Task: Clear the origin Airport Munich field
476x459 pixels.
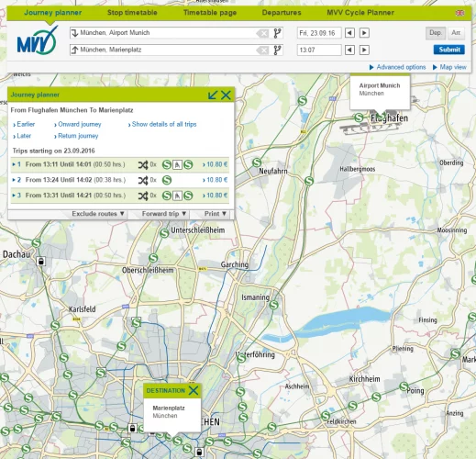Action: coord(262,33)
